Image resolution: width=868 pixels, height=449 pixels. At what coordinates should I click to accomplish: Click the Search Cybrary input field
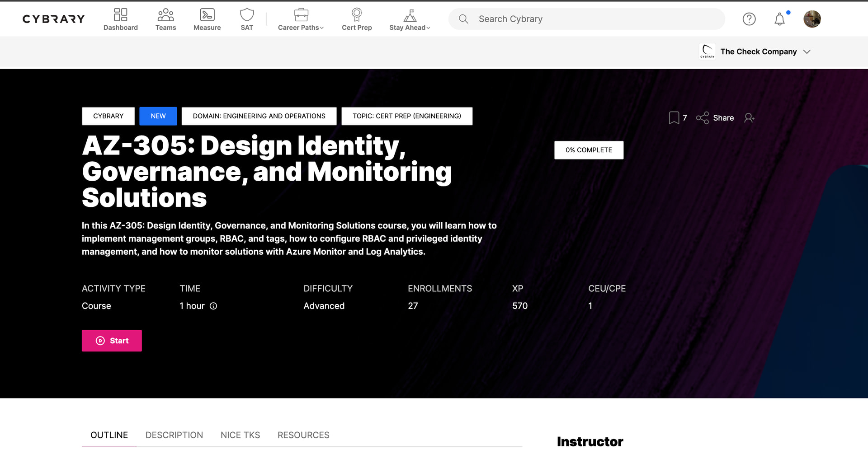588,19
